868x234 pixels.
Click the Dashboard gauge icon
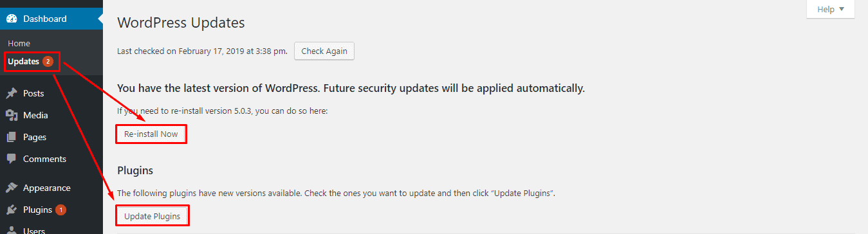[x=12, y=19]
